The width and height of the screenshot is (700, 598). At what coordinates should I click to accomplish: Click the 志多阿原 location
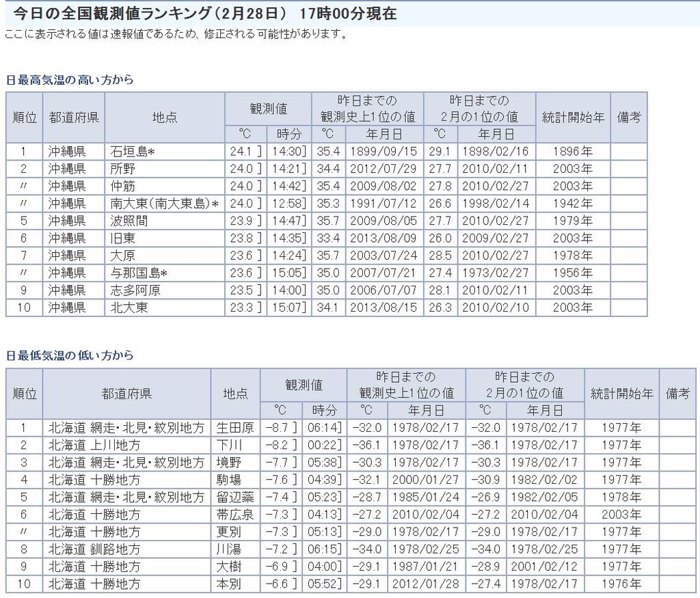coord(135,290)
